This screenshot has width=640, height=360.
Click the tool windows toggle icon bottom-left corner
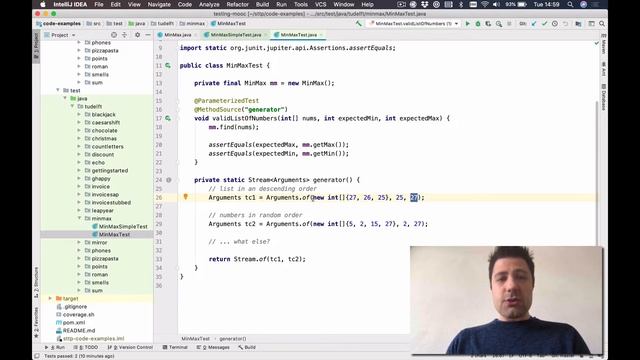[37, 356]
